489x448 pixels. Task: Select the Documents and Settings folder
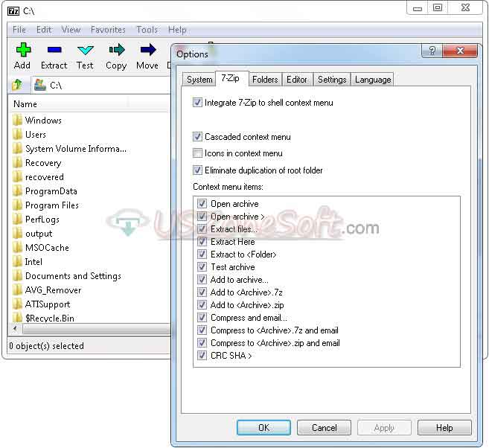click(73, 276)
